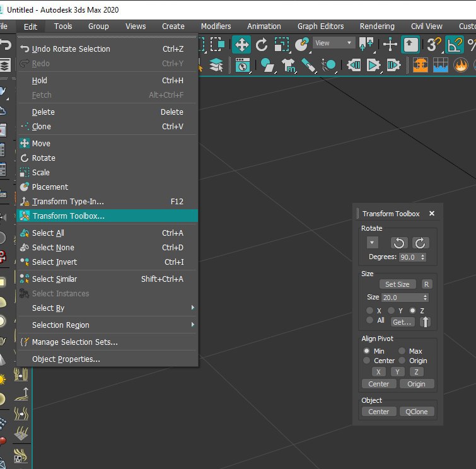Choose Select Invert from Edit menu
This screenshot has width=476, height=469.
pyautogui.click(x=107, y=262)
